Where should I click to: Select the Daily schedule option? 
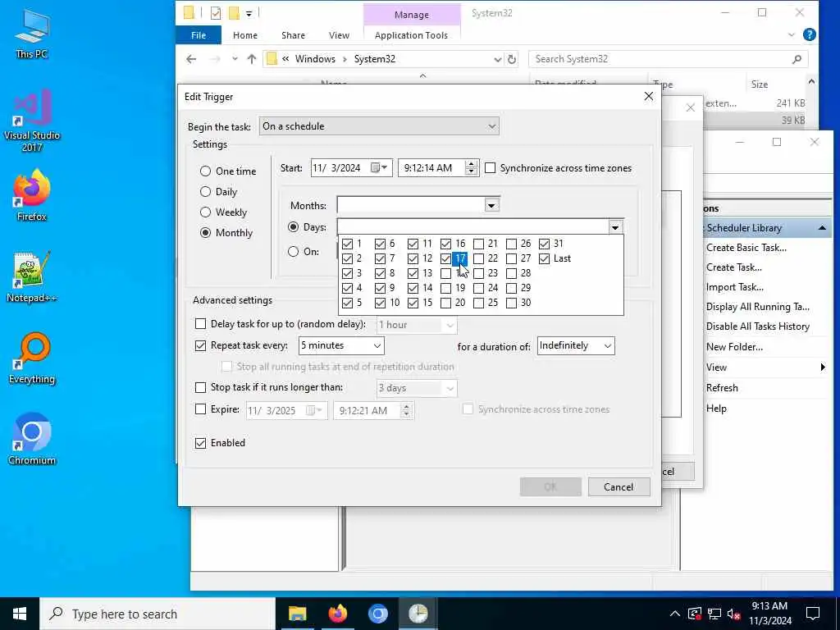click(x=205, y=192)
